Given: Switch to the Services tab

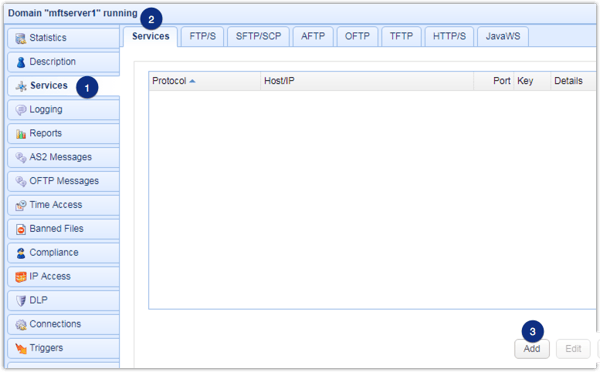Looking at the screenshot, I should pos(150,36).
